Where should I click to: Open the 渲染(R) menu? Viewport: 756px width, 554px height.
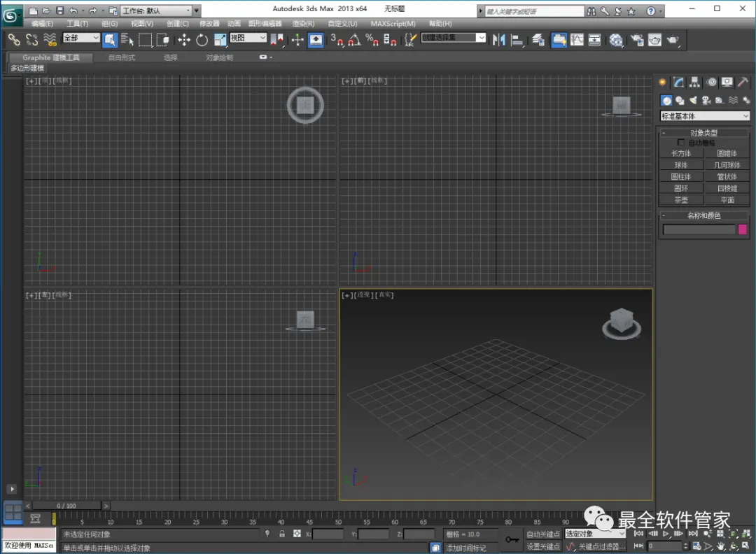[x=303, y=24]
